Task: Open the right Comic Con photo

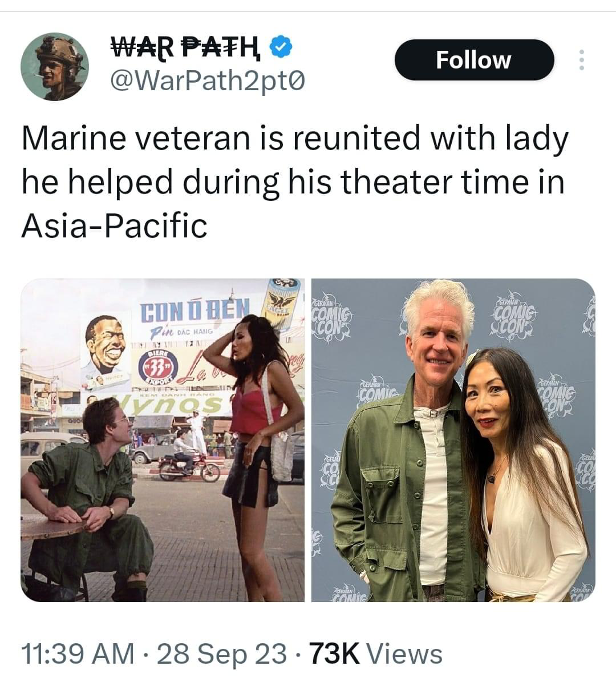Action: click(x=453, y=440)
